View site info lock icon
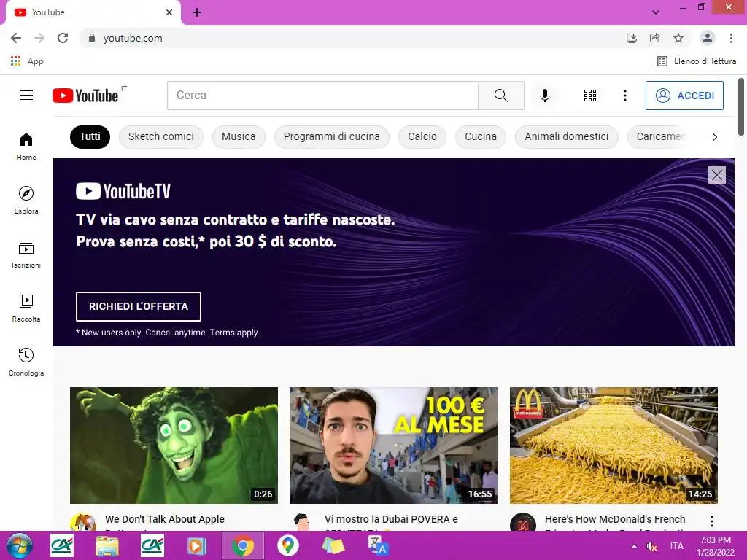The width and height of the screenshot is (747, 560). [92, 38]
